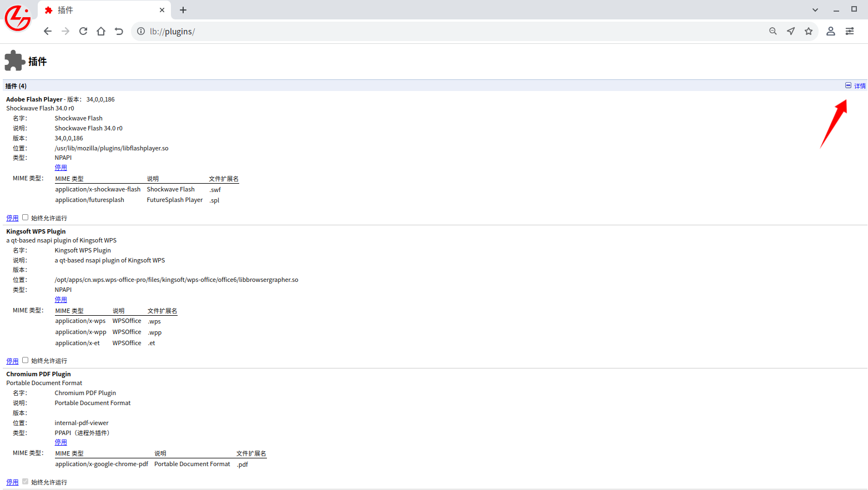Select the libflashplayer.so location path
The height and width of the screenshot is (490, 868).
click(x=112, y=148)
